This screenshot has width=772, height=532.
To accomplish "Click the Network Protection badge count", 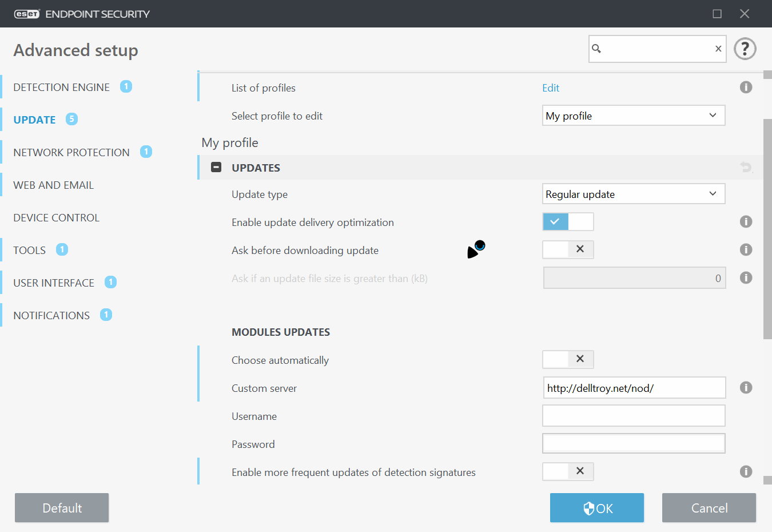I will click(x=146, y=152).
